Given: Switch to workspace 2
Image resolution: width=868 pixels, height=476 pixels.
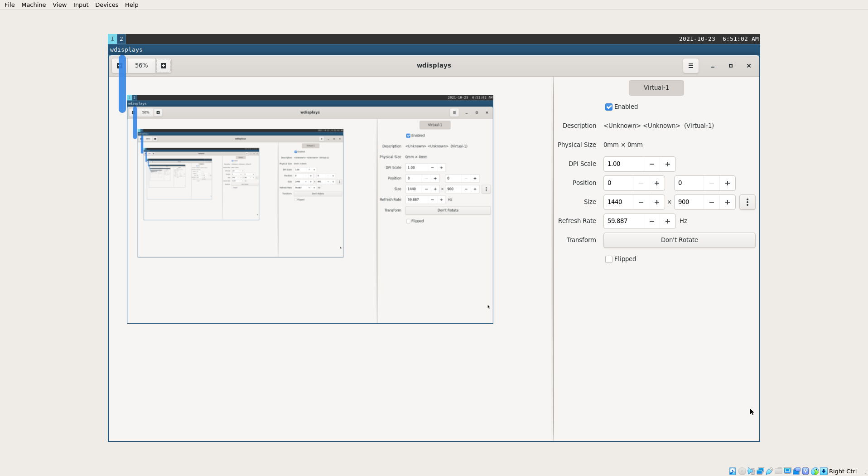Looking at the screenshot, I should (x=121, y=39).
